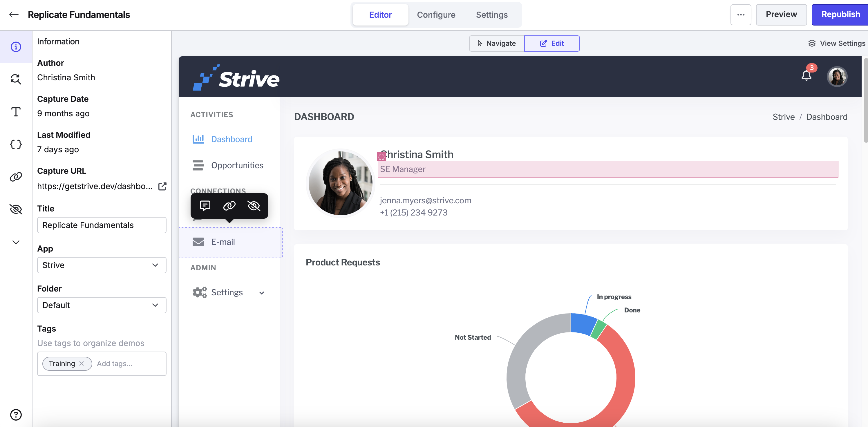The width and height of the screenshot is (868, 427).
Task: Open the search and replace tool icon
Action: tap(16, 79)
